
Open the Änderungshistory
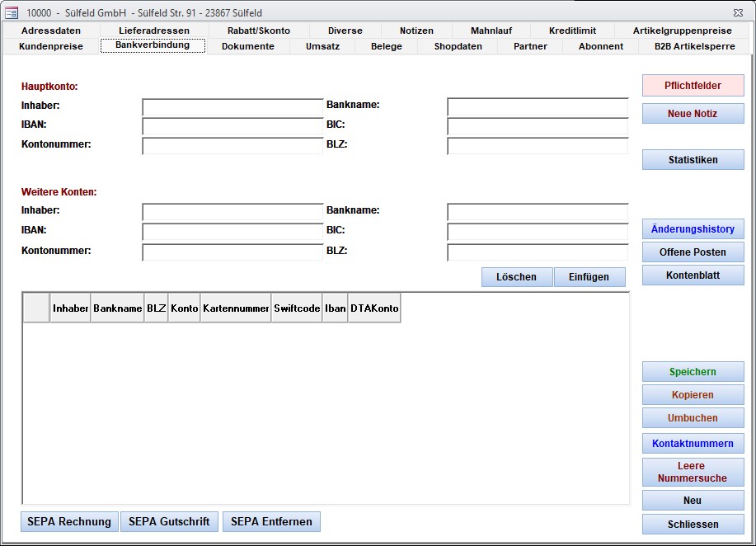pos(693,229)
